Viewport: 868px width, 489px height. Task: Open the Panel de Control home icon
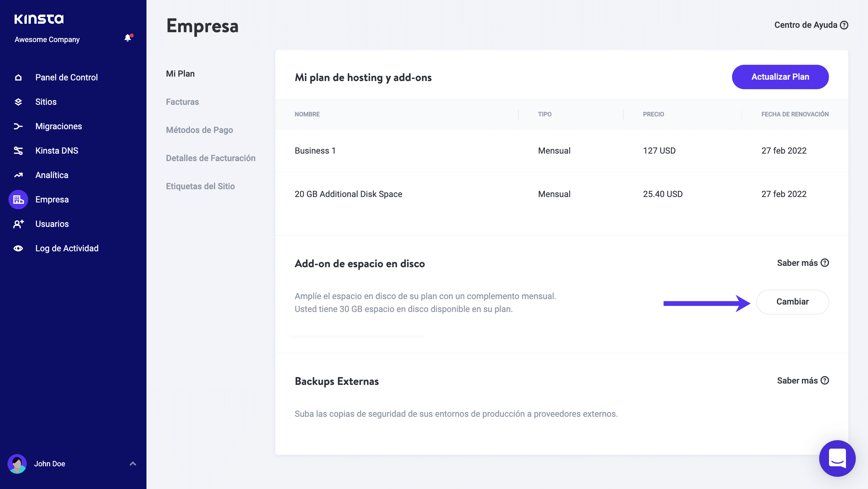[18, 78]
